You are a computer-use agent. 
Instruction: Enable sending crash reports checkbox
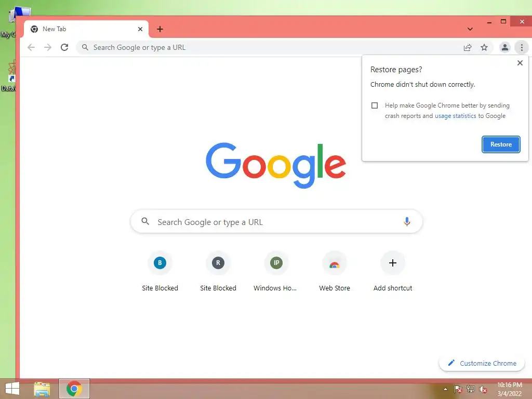pyautogui.click(x=375, y=105)
